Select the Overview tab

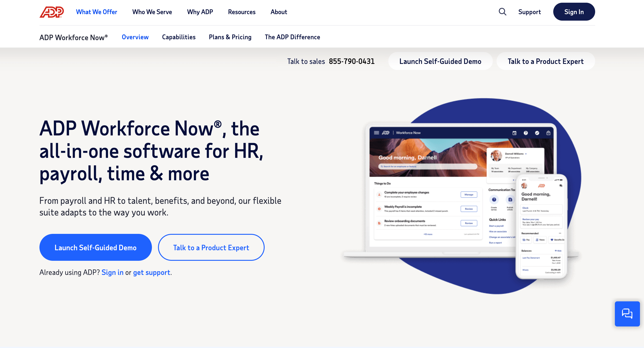coord(135,37)
